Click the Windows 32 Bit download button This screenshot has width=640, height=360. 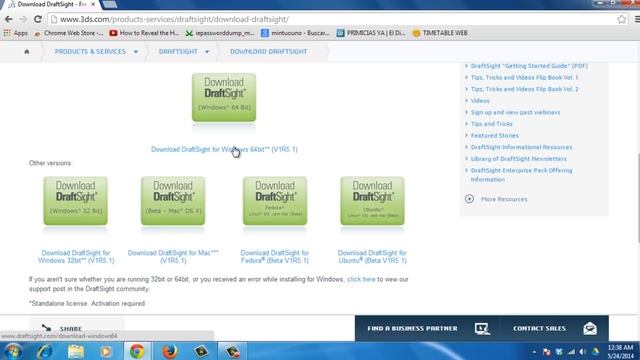pos(76,201)
